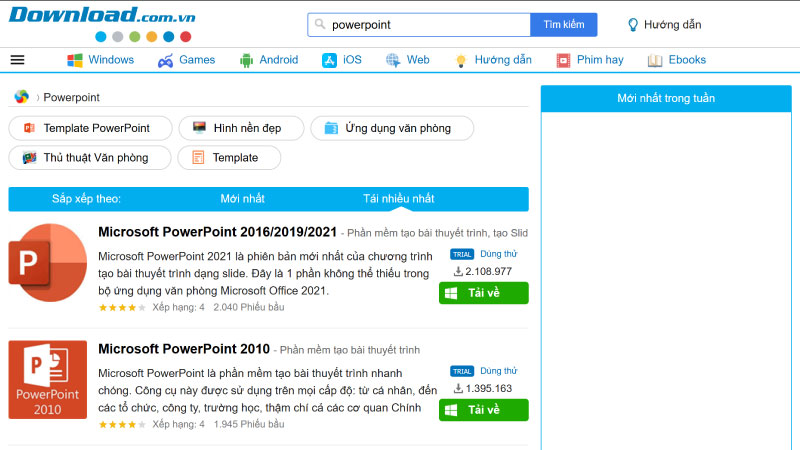Click Dùng thử for PowerPoint 2010
This screenshot has height=450, width=800.
[x=498, y=370]
